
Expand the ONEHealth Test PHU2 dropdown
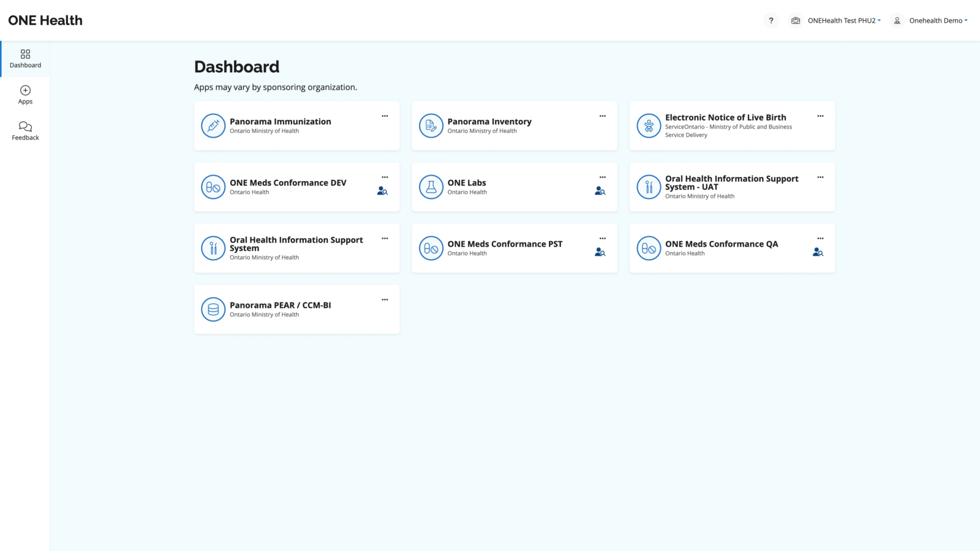(844, 21)
